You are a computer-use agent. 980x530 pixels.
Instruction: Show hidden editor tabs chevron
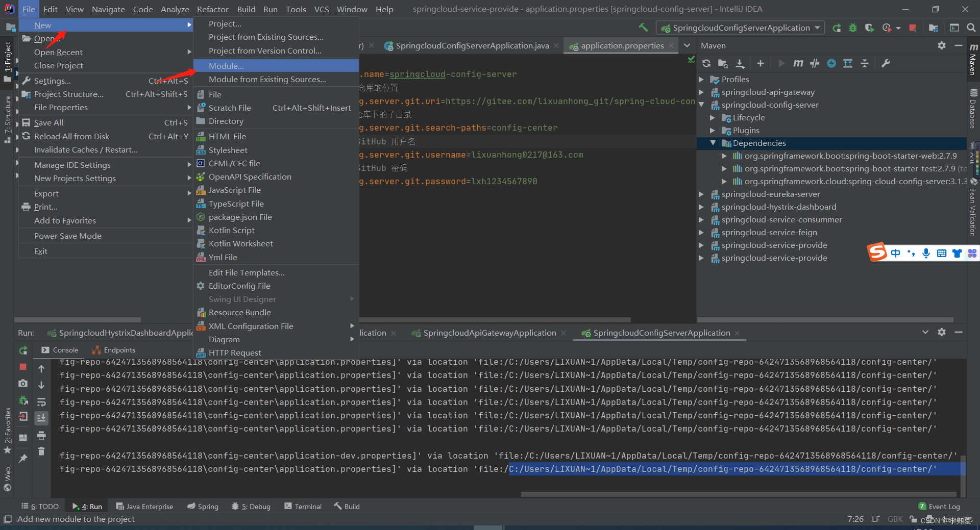pyautogui.click(x=687, y=45)
